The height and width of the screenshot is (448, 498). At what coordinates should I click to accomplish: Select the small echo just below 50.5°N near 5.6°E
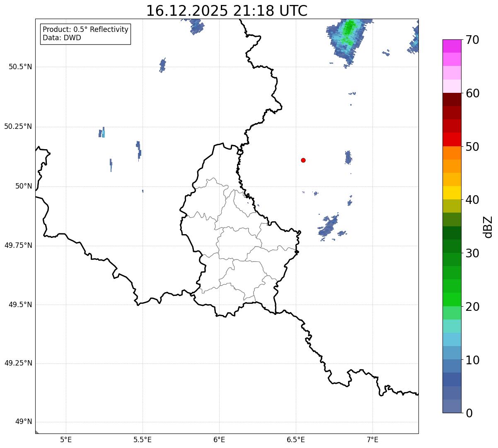click(x=162, y=65)
